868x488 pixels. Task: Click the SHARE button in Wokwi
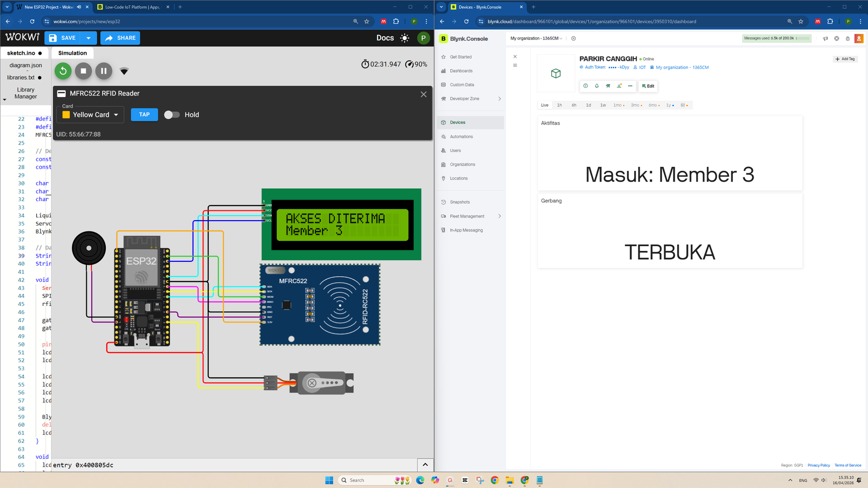pyautogui.click(x=120, y=38)
